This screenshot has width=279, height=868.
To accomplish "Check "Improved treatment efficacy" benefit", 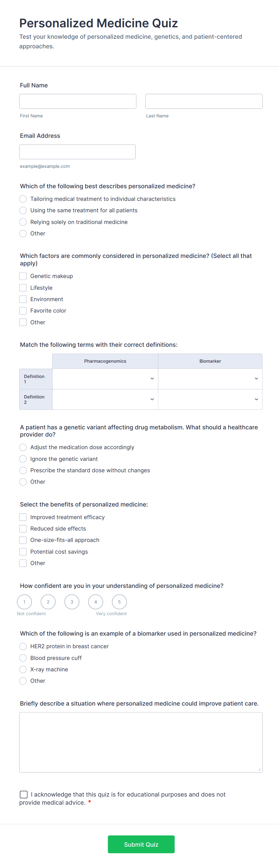I will pyautogui.click(x=22, y=517).
